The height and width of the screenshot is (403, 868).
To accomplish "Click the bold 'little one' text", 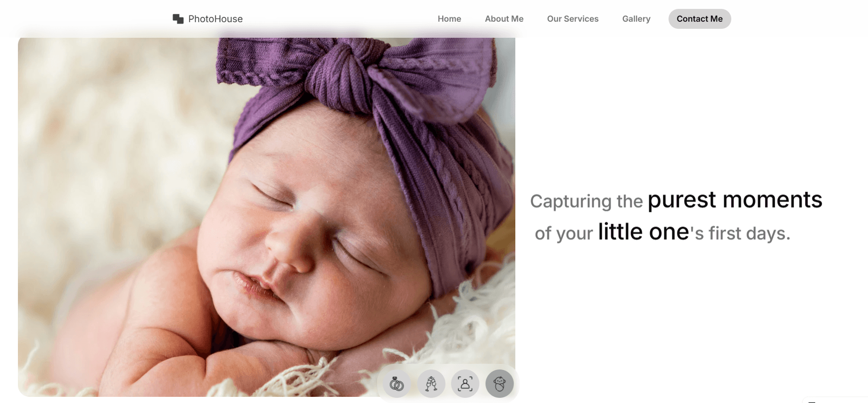I will point(644,232).
